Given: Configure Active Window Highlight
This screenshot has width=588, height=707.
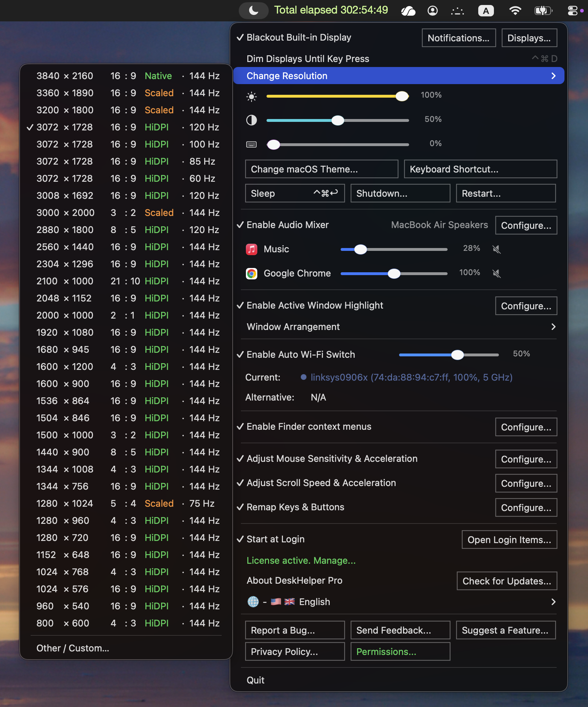Looking at the screenshot, I should (526, 306).
